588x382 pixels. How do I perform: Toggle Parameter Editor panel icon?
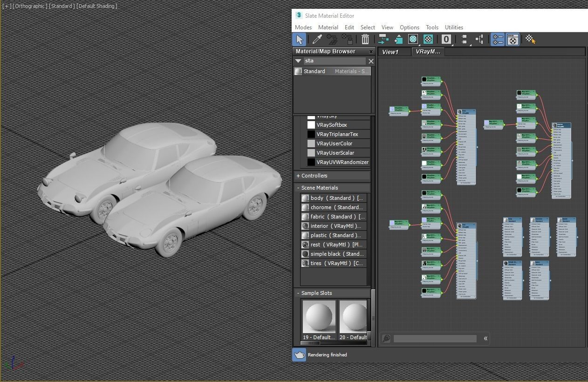[x=513, y=40]
